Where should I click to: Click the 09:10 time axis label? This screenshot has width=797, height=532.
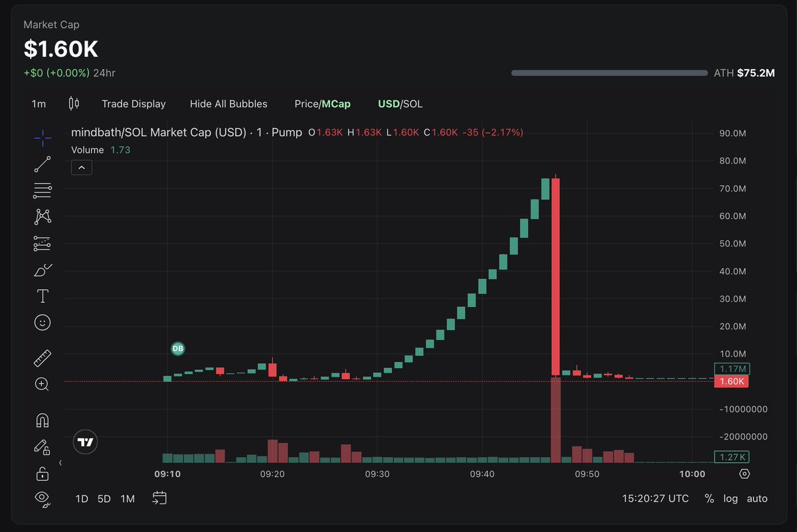[167, 474]
